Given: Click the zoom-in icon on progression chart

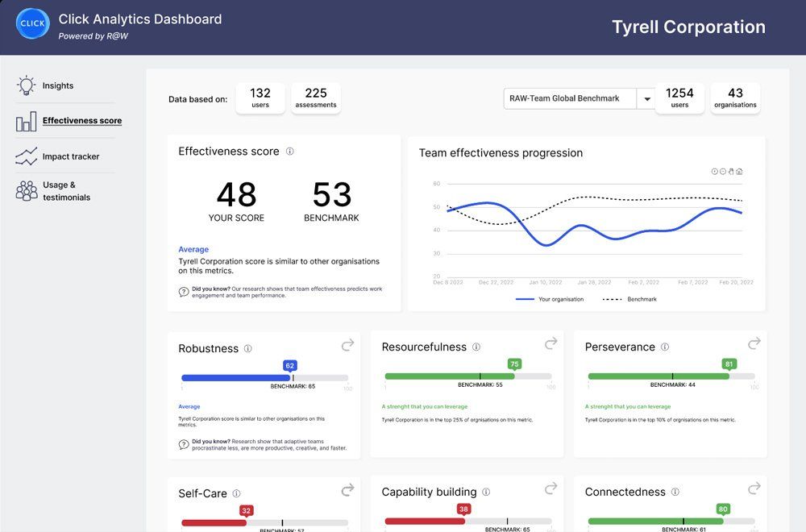Looking at the screenshot, I should tap(714, 171).
